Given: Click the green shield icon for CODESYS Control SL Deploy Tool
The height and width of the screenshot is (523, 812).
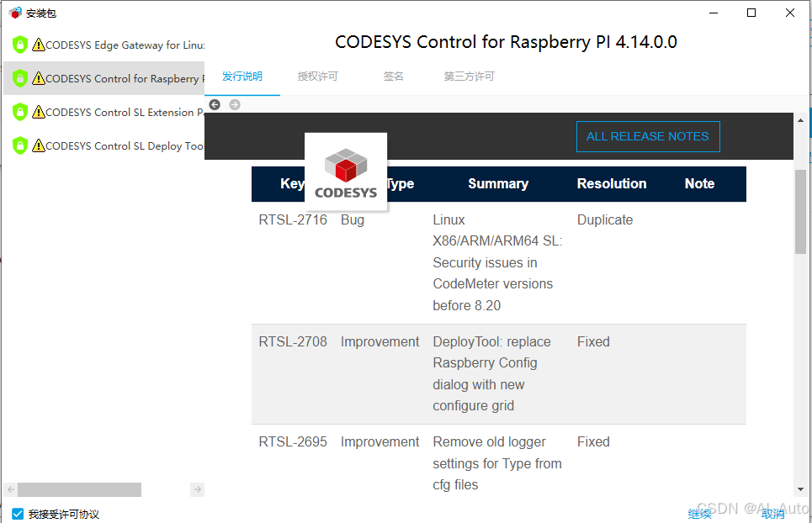Looking at the screenshot, I should click(x=19, y=145).
